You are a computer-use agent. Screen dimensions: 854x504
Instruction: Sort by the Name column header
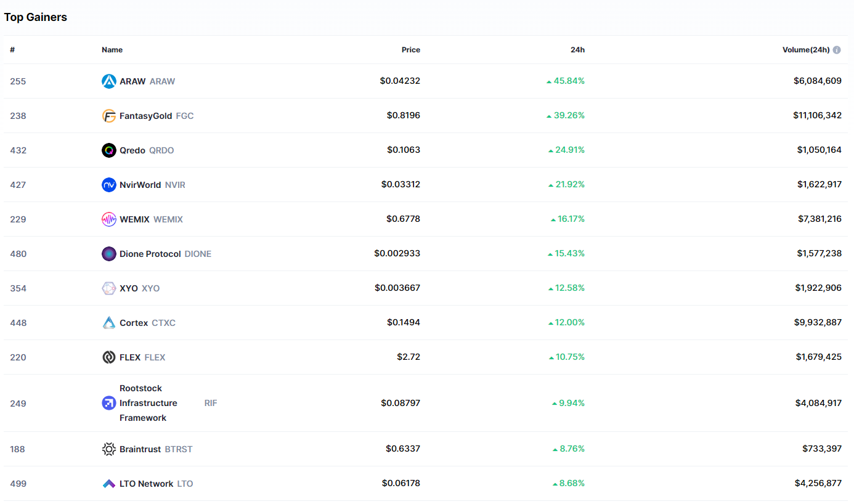pyautogui.click(x=112, y=50)
